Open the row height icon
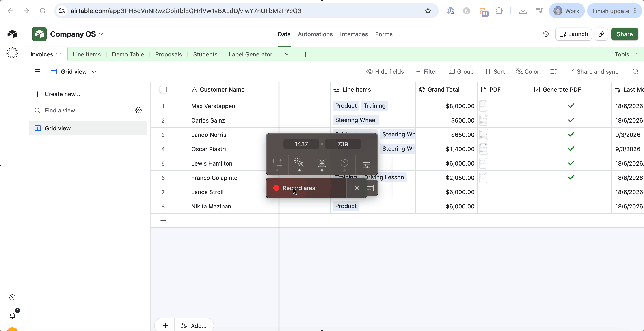644x331 pixels. pyautogui.click(x=553, y=72)
